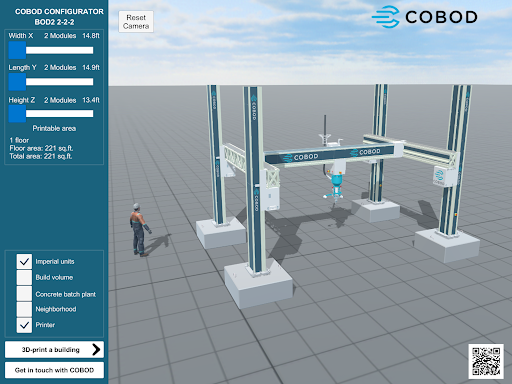Screen dimensions: 512x384
Task: Disable the Imperial units checkbox
Action: (x=24, y=261)
